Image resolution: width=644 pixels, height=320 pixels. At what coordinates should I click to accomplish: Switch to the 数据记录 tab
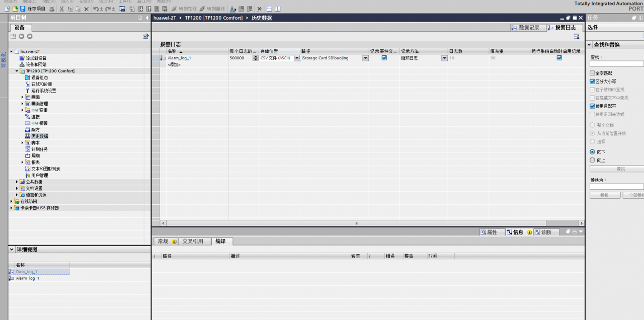525,28
